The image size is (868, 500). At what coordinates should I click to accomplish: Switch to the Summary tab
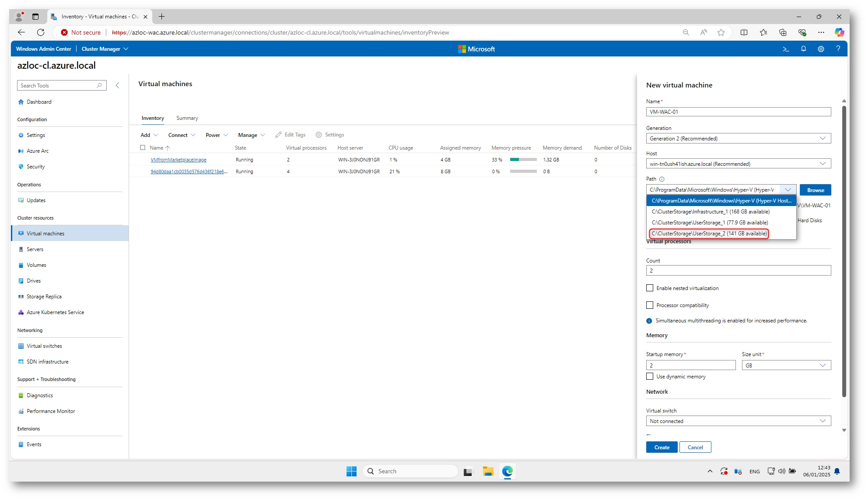tap(187, 118)
